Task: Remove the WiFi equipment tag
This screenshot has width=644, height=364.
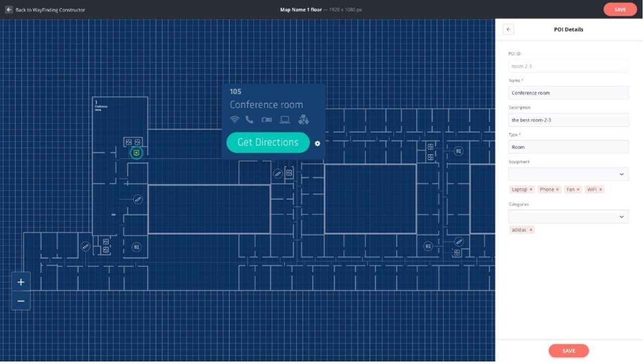Action: [601, 190]
